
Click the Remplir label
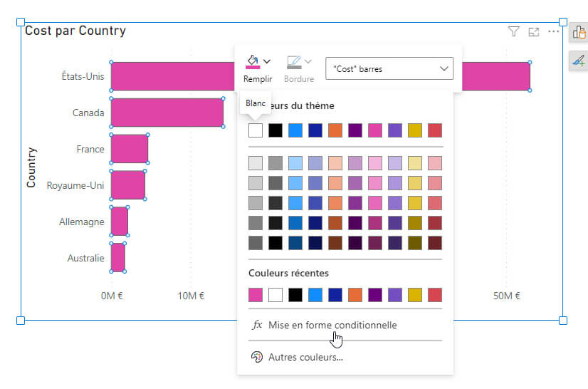(258, 79)
